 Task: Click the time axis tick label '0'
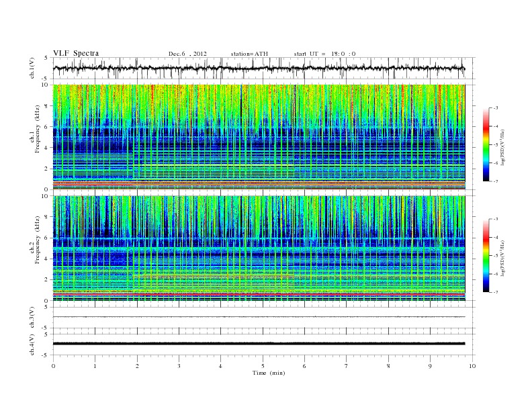coord(53,366)
